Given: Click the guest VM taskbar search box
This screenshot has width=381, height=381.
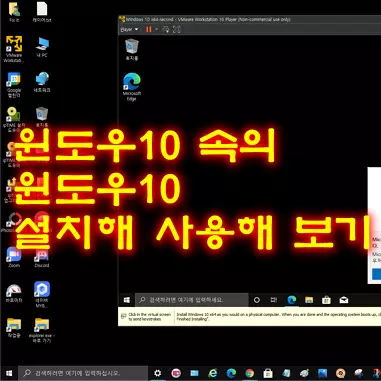Looking at the screenshot, I should pos(192,300).
